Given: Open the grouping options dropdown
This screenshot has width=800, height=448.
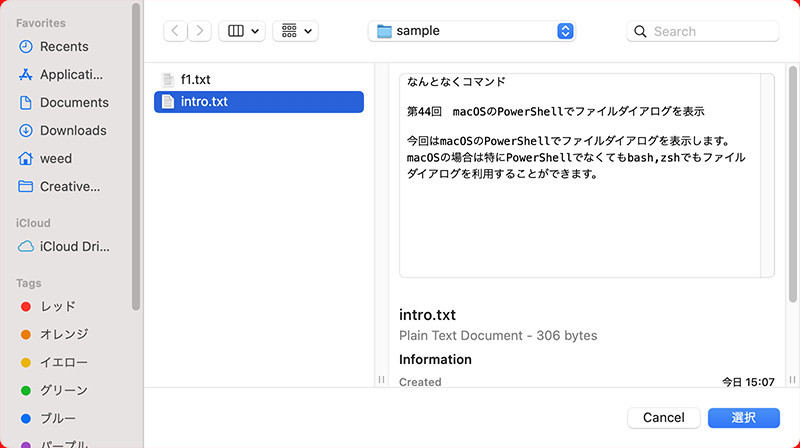Looking at the screenshot, I should [296, 31].
